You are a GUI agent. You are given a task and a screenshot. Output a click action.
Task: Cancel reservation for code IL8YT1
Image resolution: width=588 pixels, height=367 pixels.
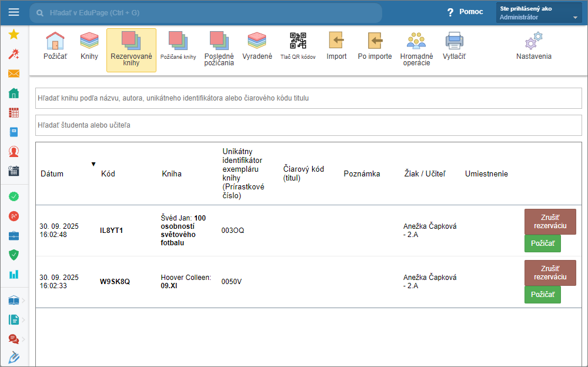pyautogui.click(x=550, y=222)
